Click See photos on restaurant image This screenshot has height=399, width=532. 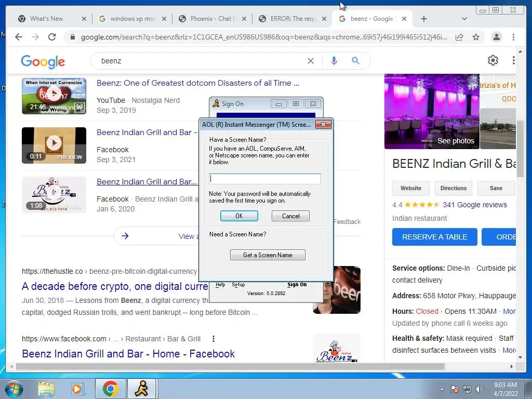click(456, 141)
